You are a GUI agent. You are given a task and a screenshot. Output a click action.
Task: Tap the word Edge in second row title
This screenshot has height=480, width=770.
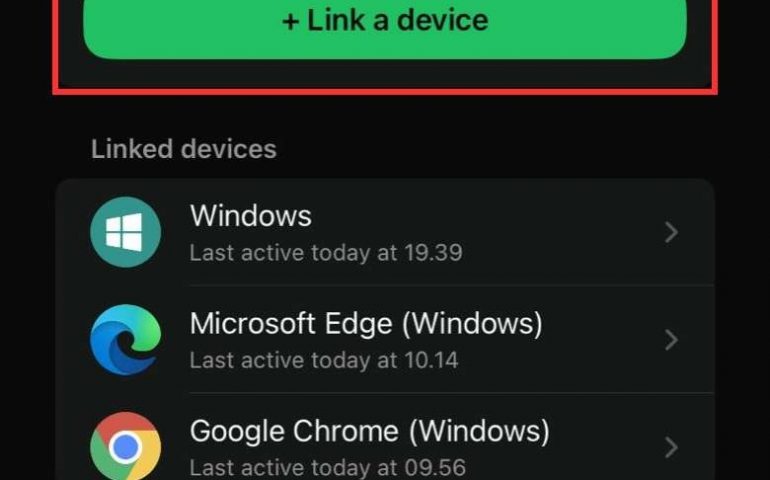[359, 324]
